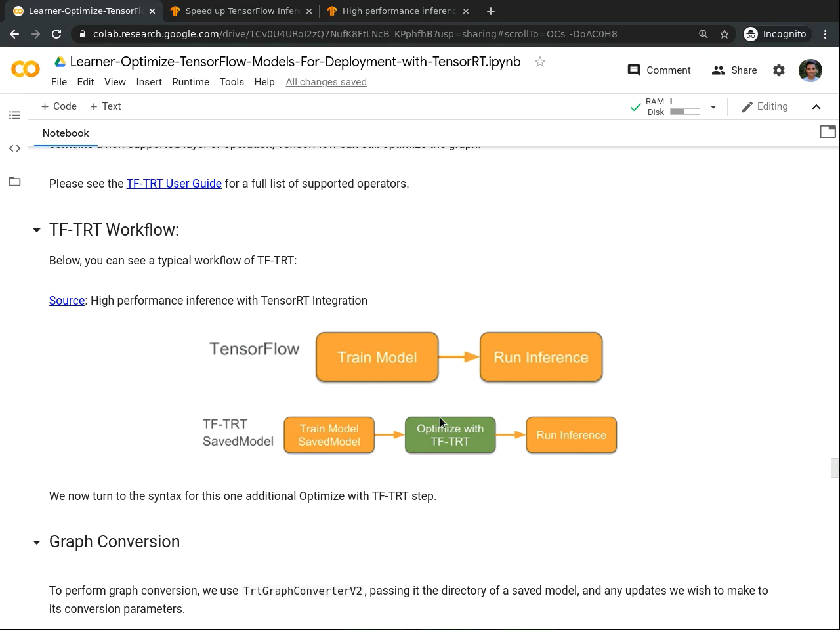This screenshot has width=840, height=630.
Task: Open the side-by-side panel icon
Action: point(828,132)
